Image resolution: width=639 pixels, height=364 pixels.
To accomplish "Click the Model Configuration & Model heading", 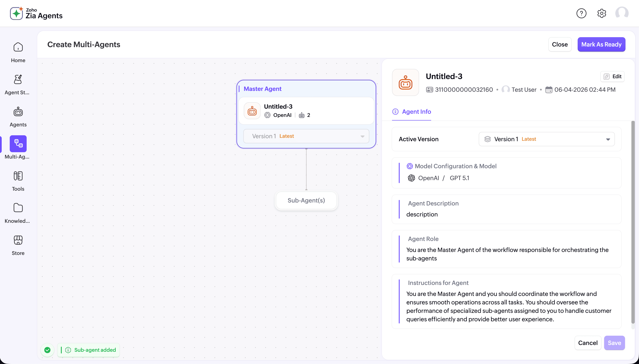I will pyautogui.click(x=455, y=166).
